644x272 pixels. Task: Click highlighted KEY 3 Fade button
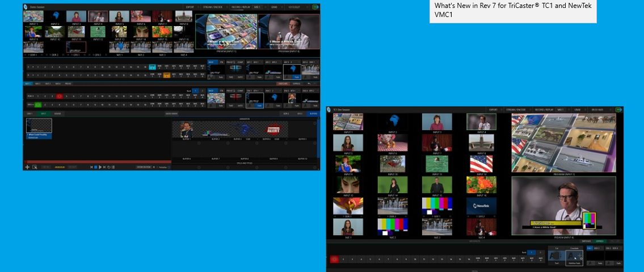click(297, 77)
